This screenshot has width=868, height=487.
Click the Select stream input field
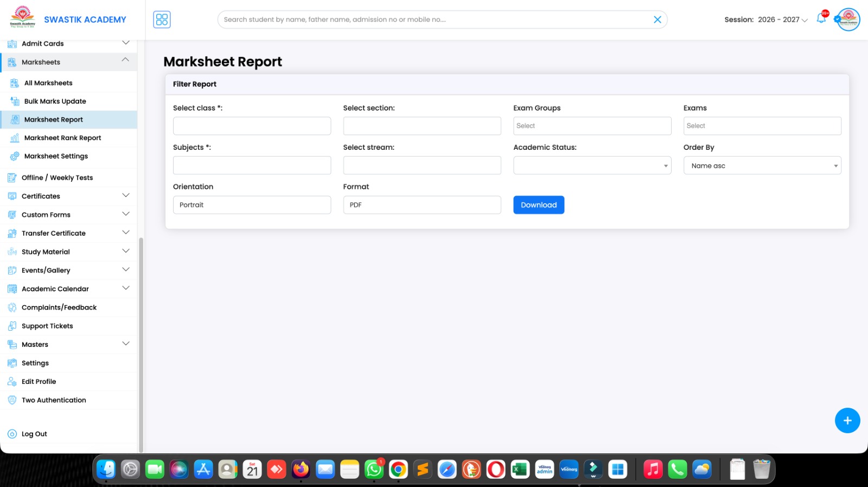coord(422,166)
